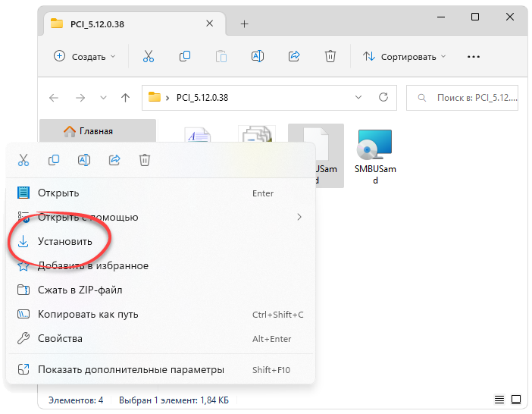The width and height of the screenshot is (532, 414).
Task: Minimize the Explorer window
Action: point(441,17)
